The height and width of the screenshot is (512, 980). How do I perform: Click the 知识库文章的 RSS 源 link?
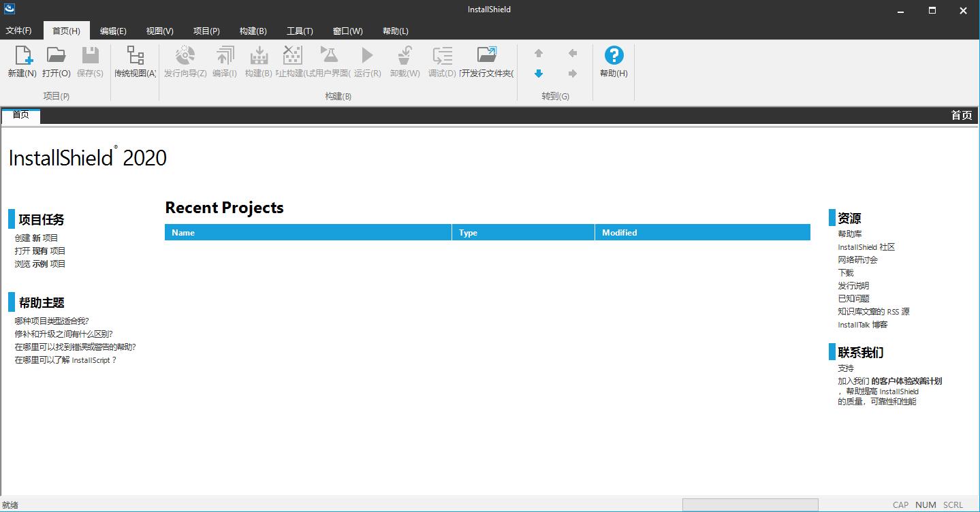click(873, 311)
